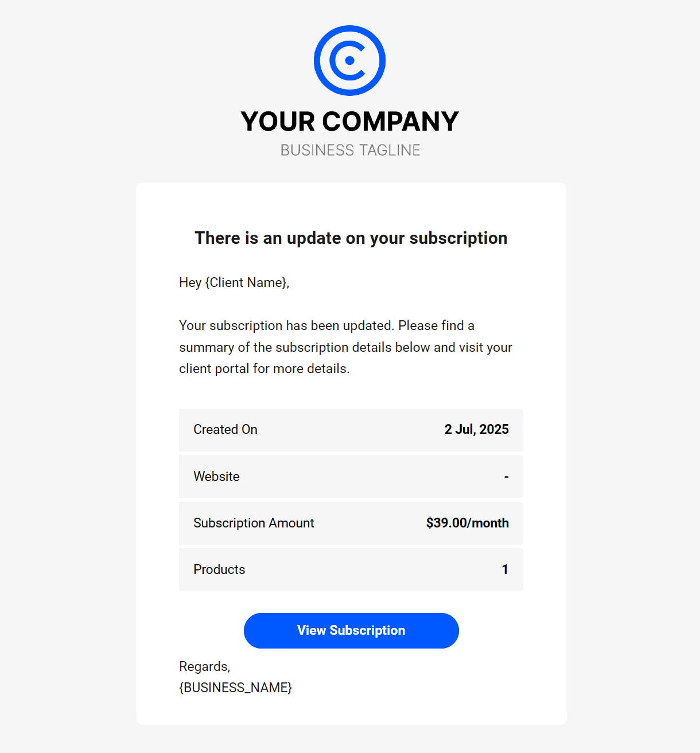Click the Regards sign-off text

204,666
